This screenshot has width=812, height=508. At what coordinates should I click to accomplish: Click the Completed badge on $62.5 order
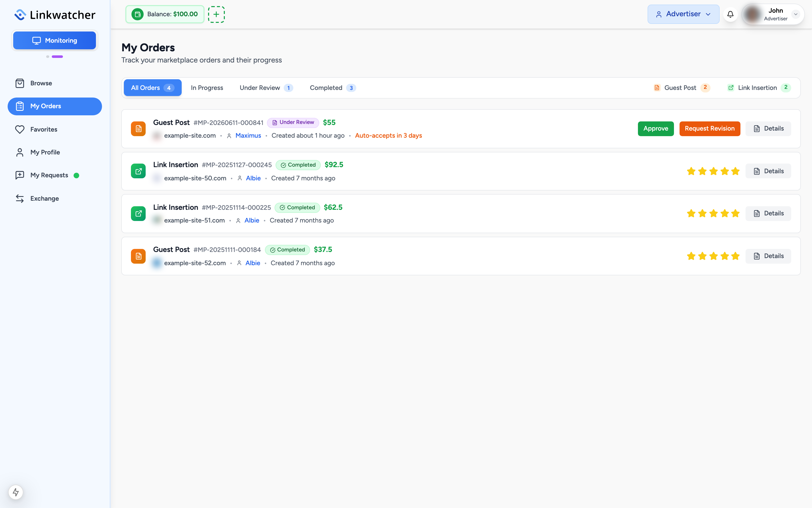[x=297, y=208]
